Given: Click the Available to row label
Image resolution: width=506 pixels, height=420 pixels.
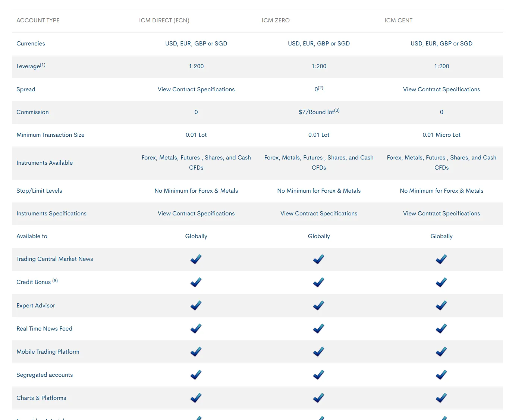Looking at the screenshot, I should (32, 236).
